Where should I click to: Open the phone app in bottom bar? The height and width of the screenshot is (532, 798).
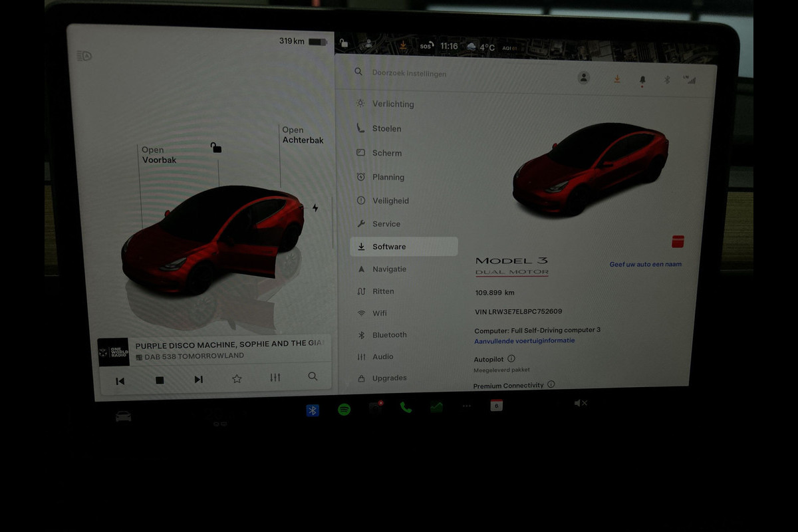406,407
